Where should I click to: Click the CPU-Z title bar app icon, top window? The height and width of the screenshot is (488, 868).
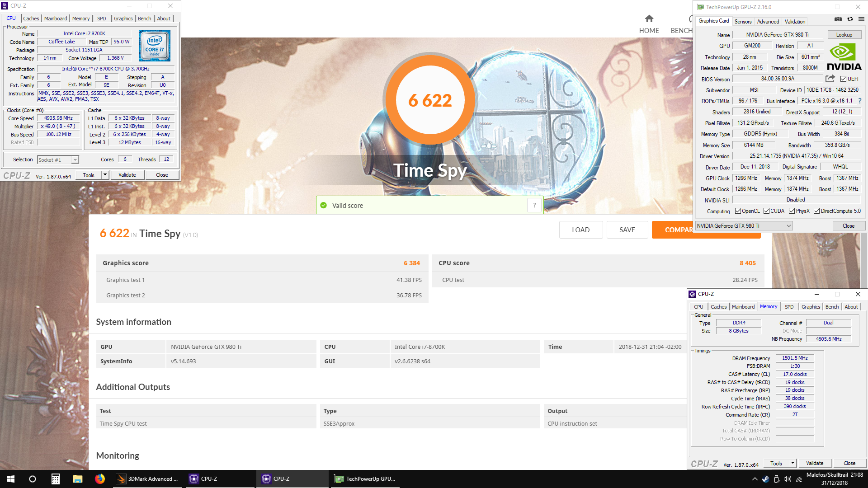(5, 6)
